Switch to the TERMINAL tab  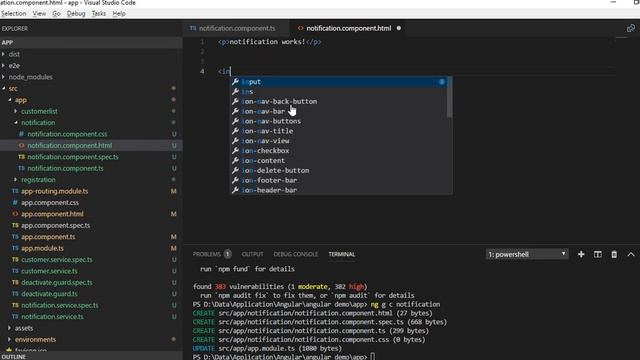click(x=342, y=254)
